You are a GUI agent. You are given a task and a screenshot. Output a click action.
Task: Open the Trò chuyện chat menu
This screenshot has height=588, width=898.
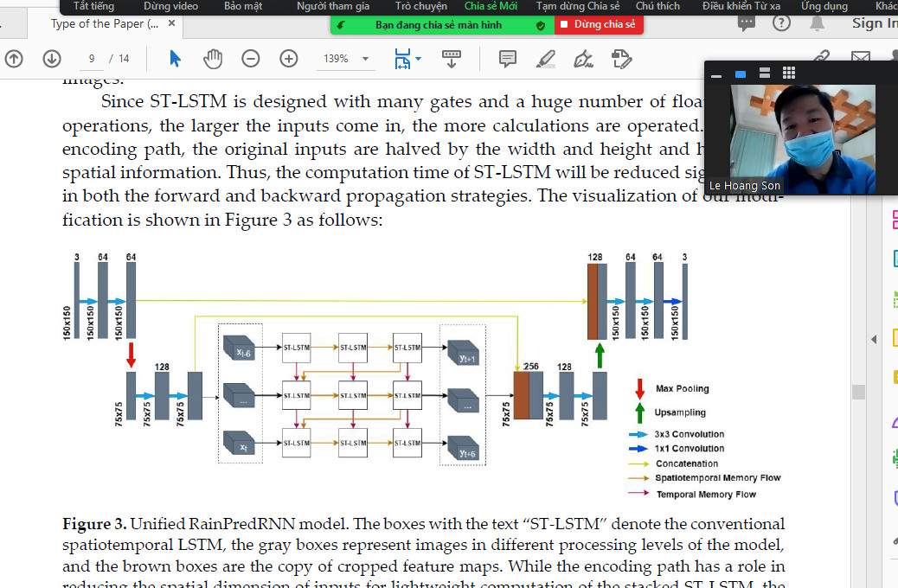point(421,6)
